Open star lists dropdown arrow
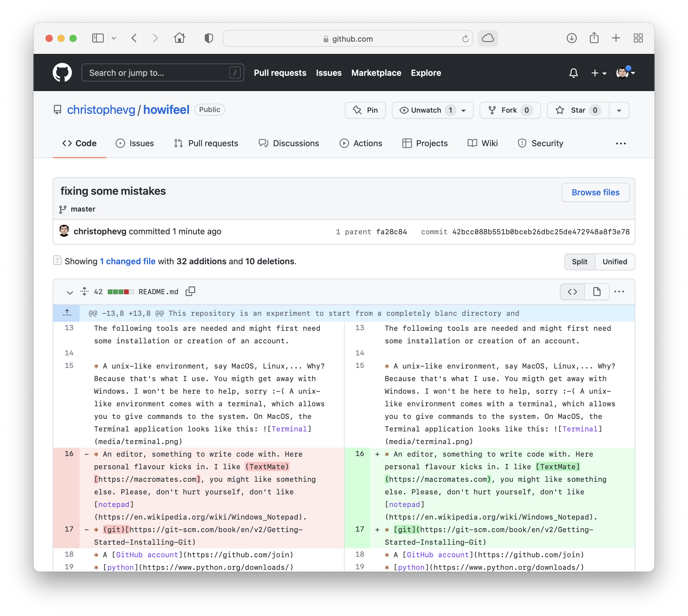 tap(619, 110)
